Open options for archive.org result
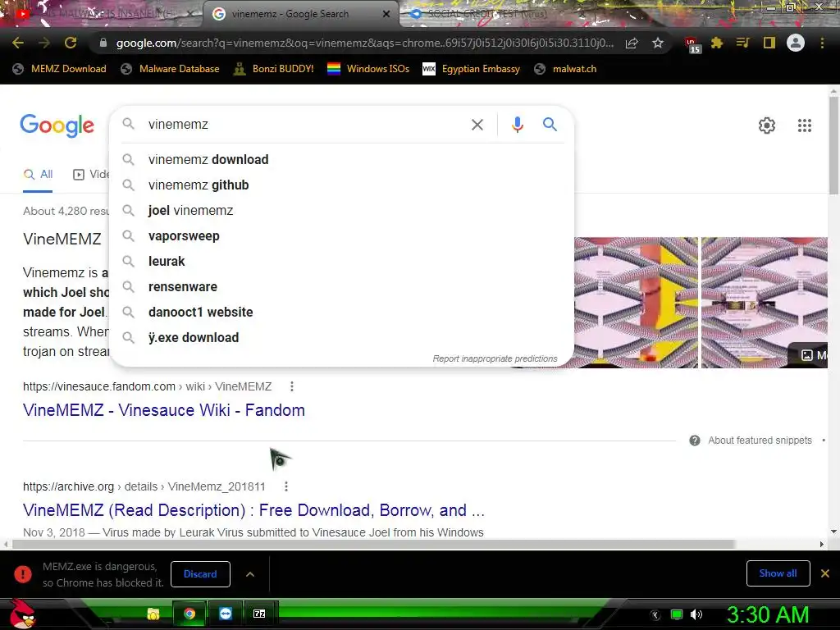This screenshot has width=840, height=630. (286, 486)
